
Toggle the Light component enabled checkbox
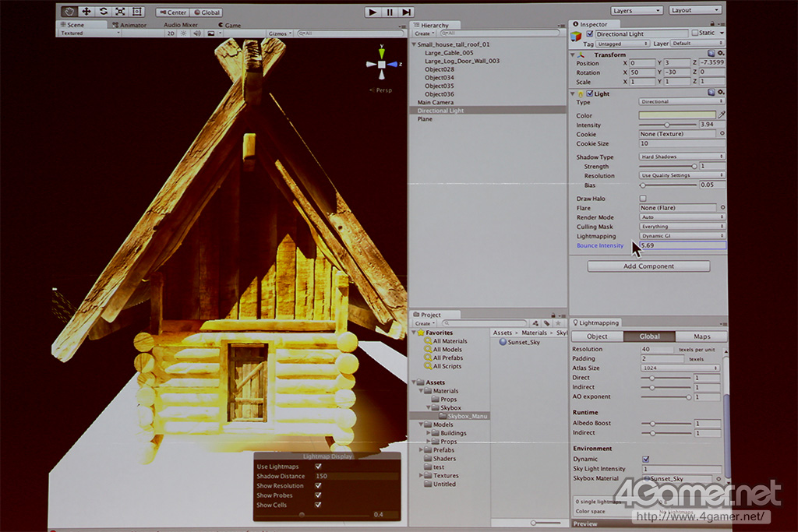[590, 93]
